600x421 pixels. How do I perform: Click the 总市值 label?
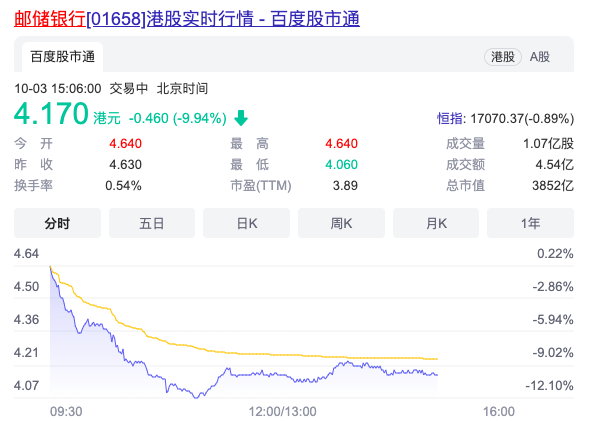click(x=465, y=186)
